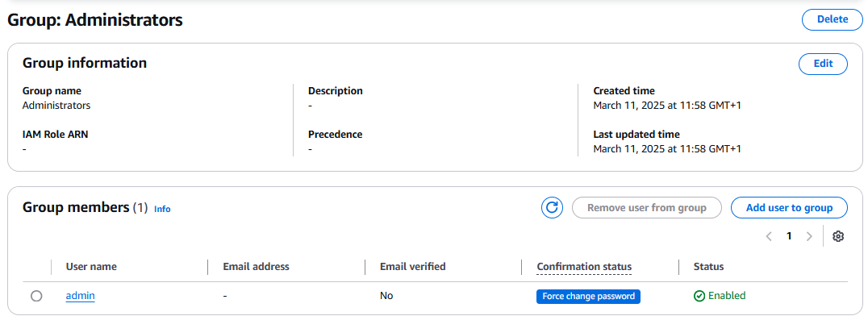Click the Email address column header
This screenshot has width=868, height=316.
coord(256,267)
